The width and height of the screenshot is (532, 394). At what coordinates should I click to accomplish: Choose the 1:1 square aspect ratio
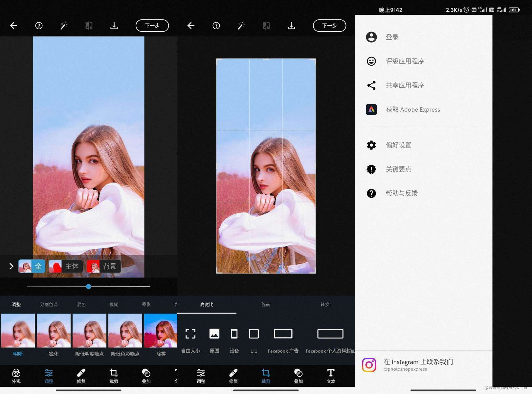pos(254,334)
